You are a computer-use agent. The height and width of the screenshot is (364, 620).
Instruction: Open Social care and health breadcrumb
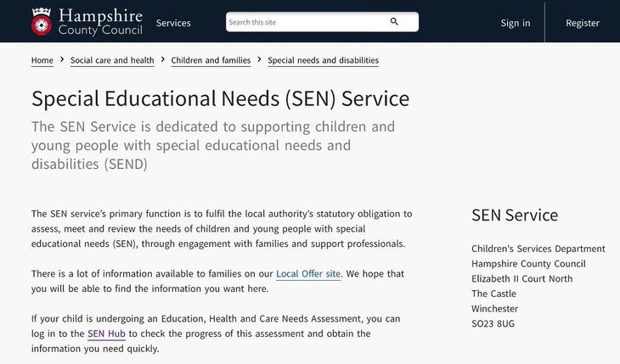click(x=112, y=60)
